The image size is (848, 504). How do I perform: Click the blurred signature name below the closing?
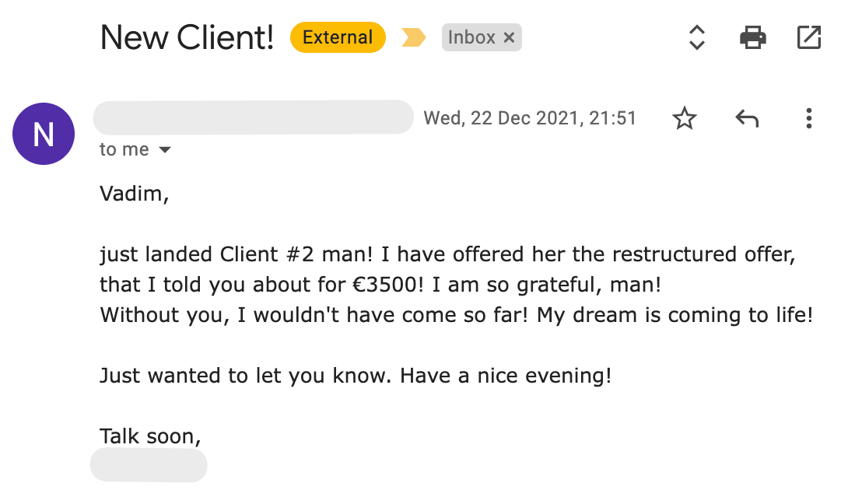click(149, 465)
